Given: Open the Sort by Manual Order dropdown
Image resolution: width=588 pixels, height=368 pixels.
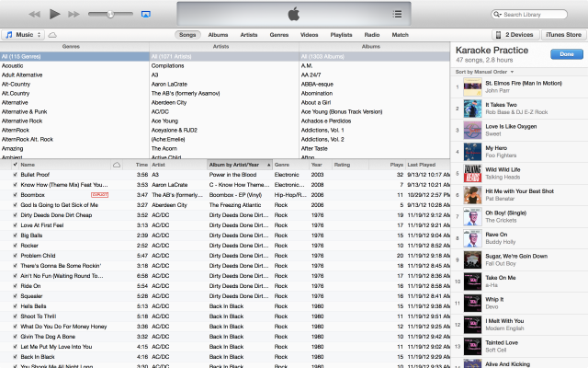Looking at the screenshot, I should (484, 72).
